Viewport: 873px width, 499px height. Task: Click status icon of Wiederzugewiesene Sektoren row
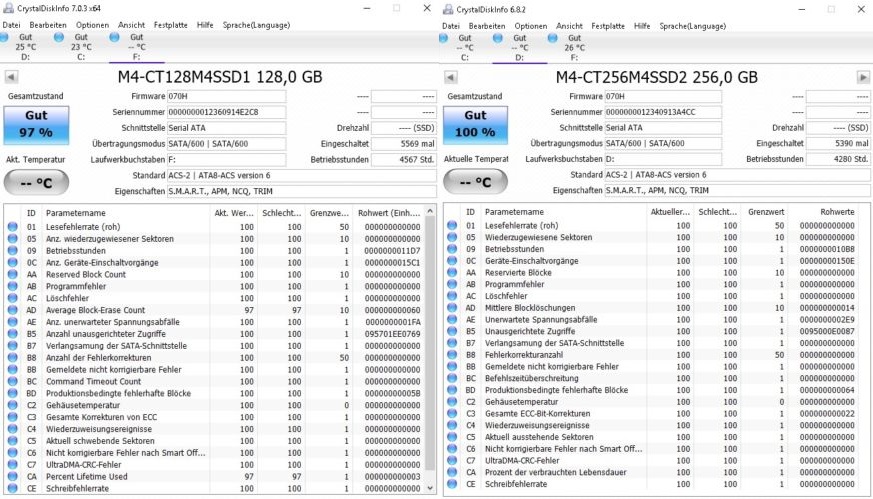click(x=452, y=237)
